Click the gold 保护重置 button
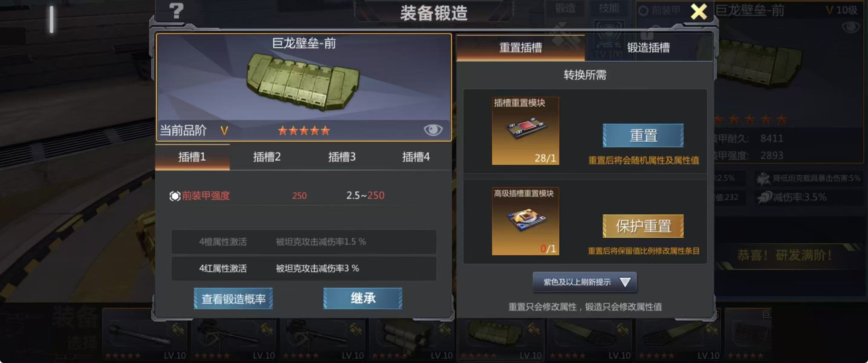Screen dimensions: 868x363 pos(643,226)
